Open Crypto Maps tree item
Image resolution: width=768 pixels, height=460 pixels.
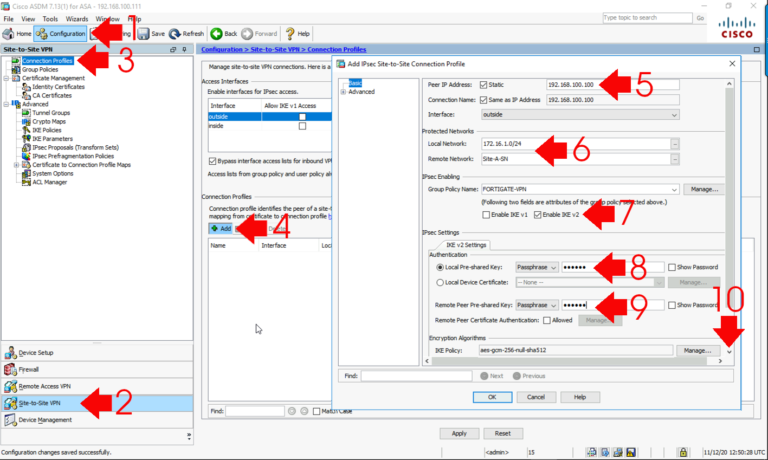(x=49, y=121)
